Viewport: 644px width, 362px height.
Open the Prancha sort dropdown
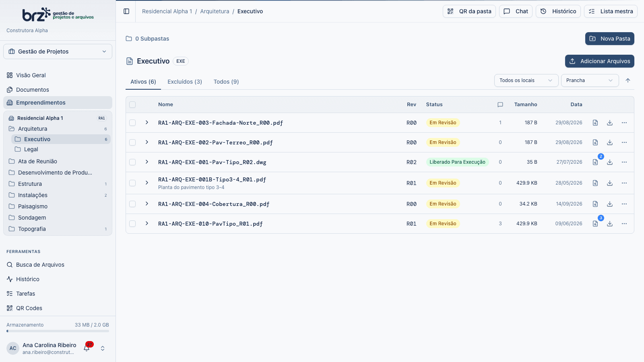coord(590,80)
